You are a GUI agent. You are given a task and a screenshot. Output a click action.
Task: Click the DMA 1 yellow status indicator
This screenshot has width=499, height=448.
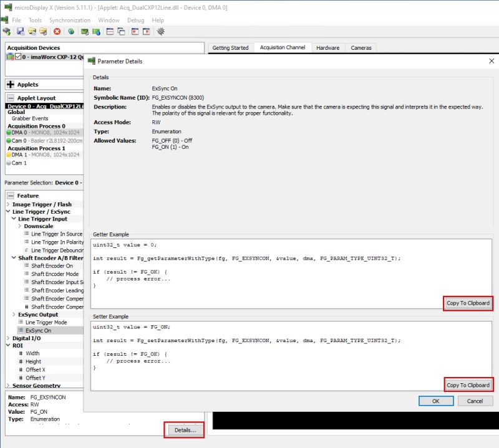[x=9, y=155]
